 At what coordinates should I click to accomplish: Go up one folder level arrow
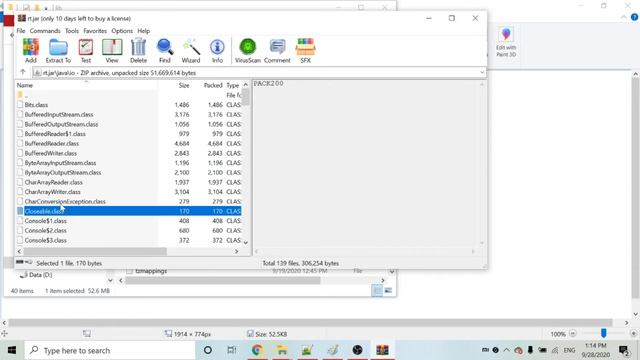23,72
